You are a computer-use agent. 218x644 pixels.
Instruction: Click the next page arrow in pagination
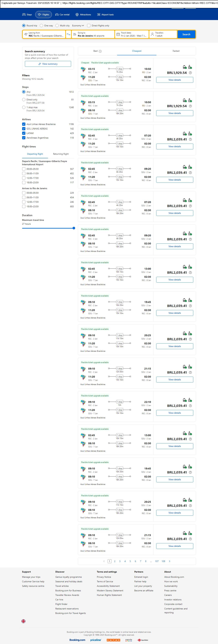click(x=170, y=561)
